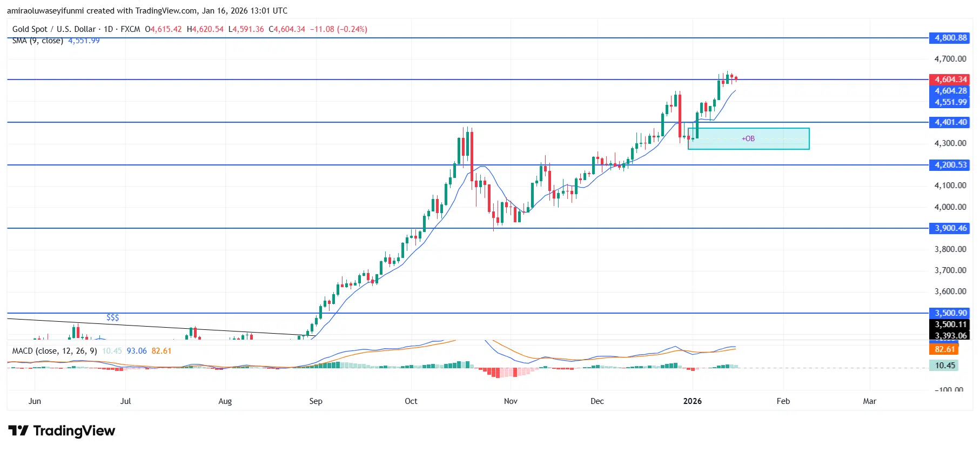Click the Sep label on time axis
The width and height of the screenshot is (980, 451).
point(316,401)
